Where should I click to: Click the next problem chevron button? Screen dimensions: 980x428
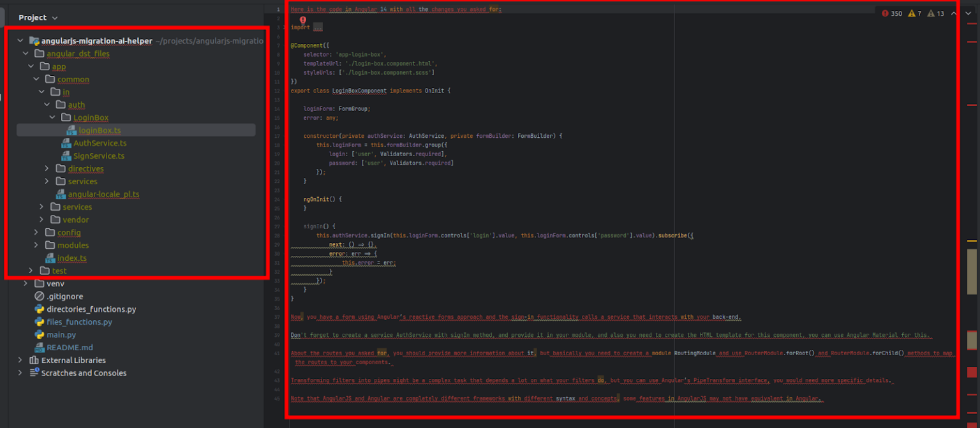click(x=967, y=13)
